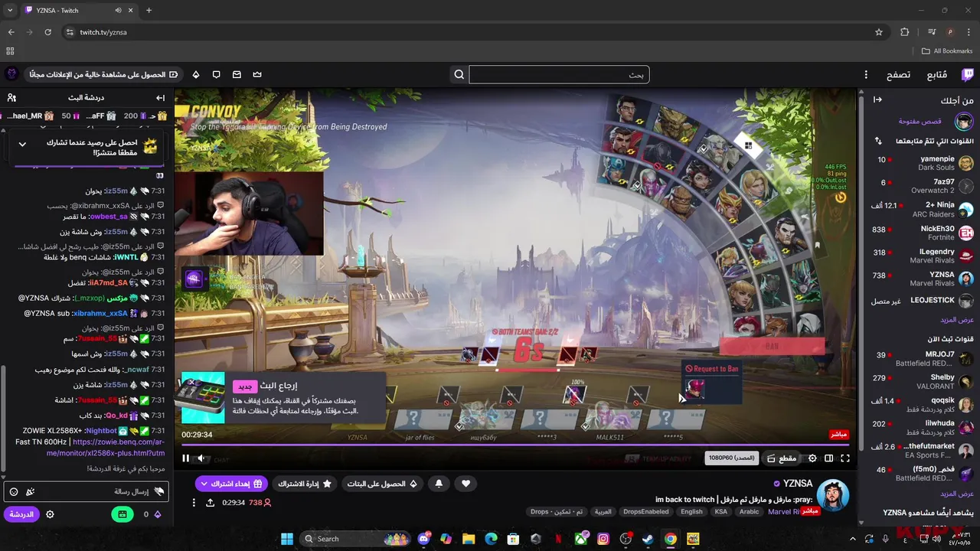
Task: Open the chat community users icon
Action: [x=11, y=98]
